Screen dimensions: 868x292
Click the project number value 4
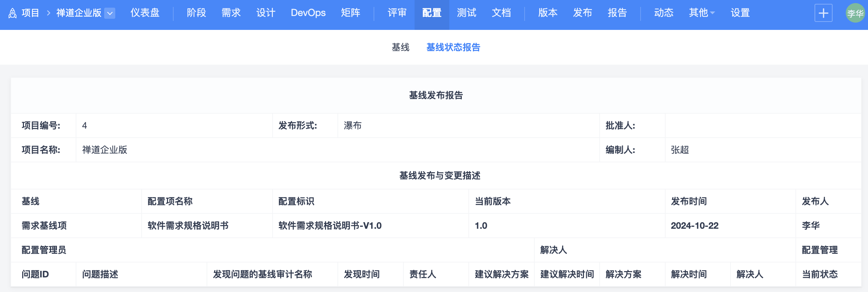click(84, 125)
